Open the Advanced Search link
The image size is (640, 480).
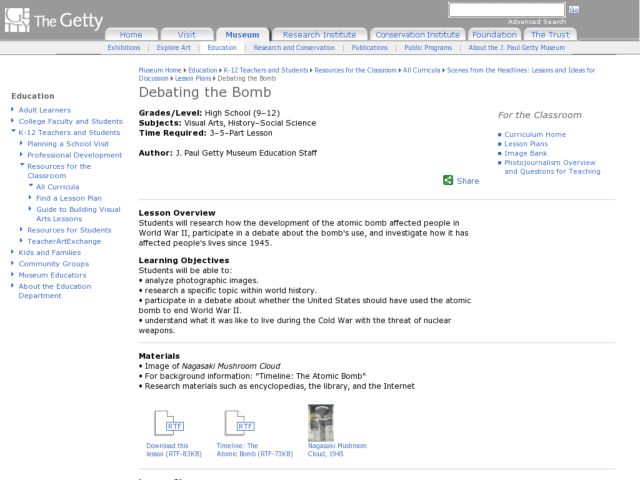536,21
